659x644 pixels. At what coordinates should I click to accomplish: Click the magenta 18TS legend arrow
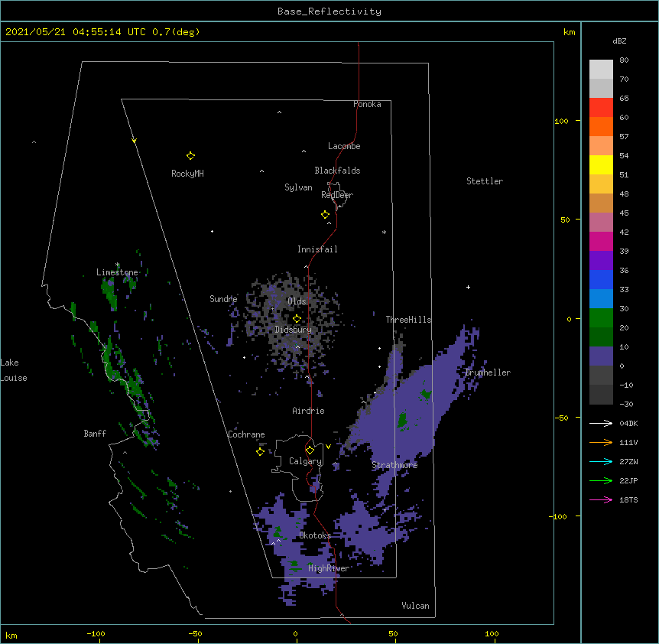(601, 499)
